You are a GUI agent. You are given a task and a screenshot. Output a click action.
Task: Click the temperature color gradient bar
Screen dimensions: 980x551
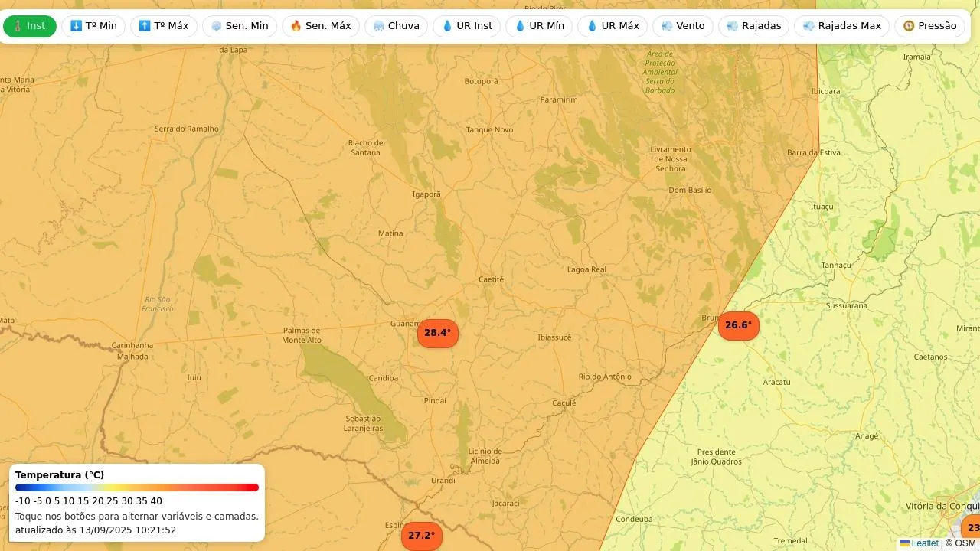coord(137,487)
